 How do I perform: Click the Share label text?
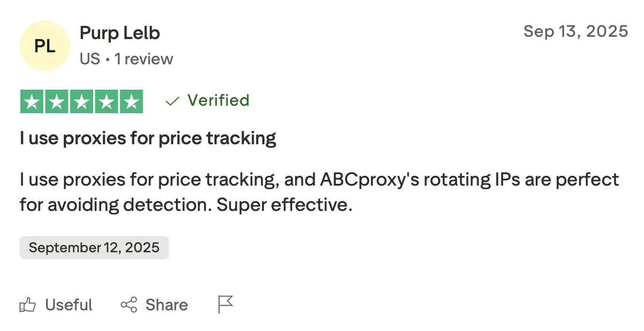pyautogui.click(x=167, y=305)
